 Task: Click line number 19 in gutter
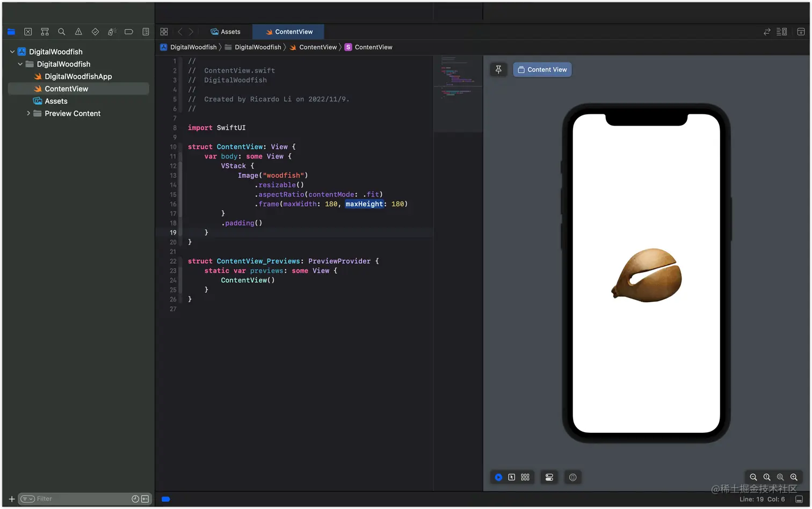[x=173, y=232]
